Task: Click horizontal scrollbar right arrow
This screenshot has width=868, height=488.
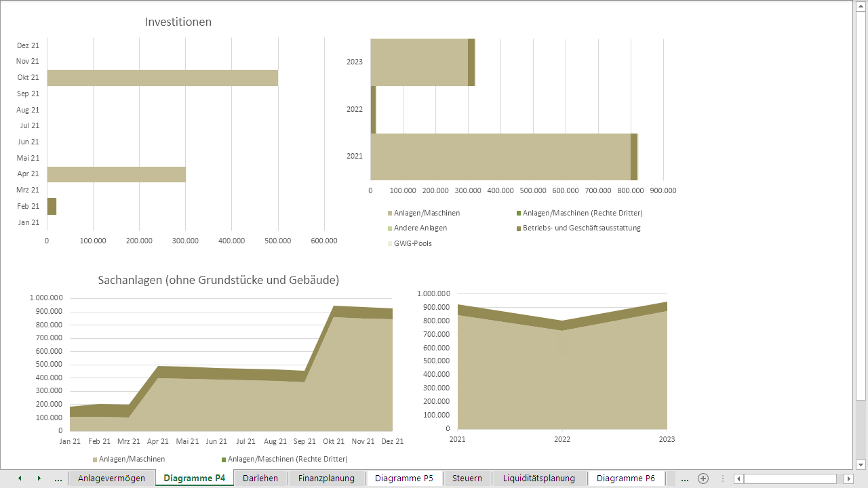Action: pos(848,479)
